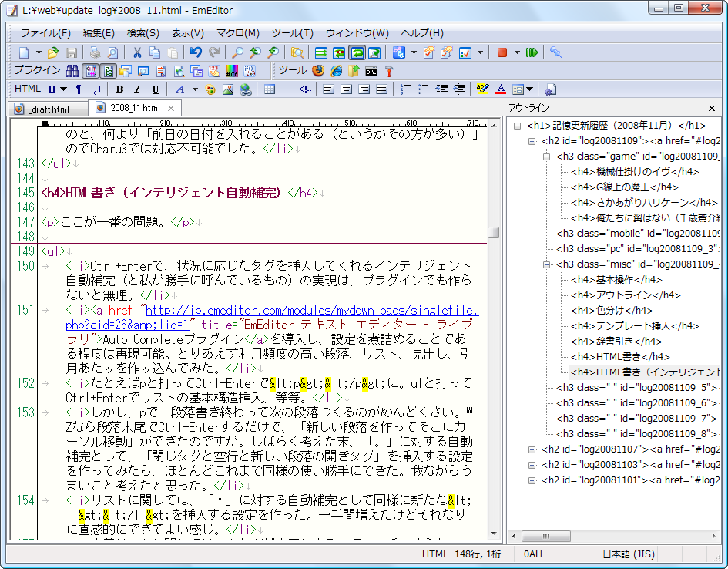The width and height of the screenshot is (728, 569).
Task: Close the 2008_11.html tab
Action: click(171, 108)
